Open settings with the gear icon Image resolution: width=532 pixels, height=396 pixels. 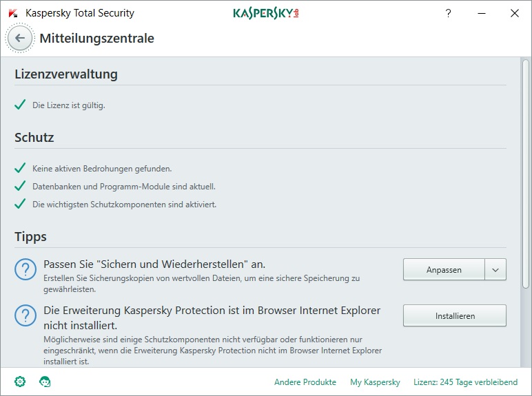click(21, 382)
